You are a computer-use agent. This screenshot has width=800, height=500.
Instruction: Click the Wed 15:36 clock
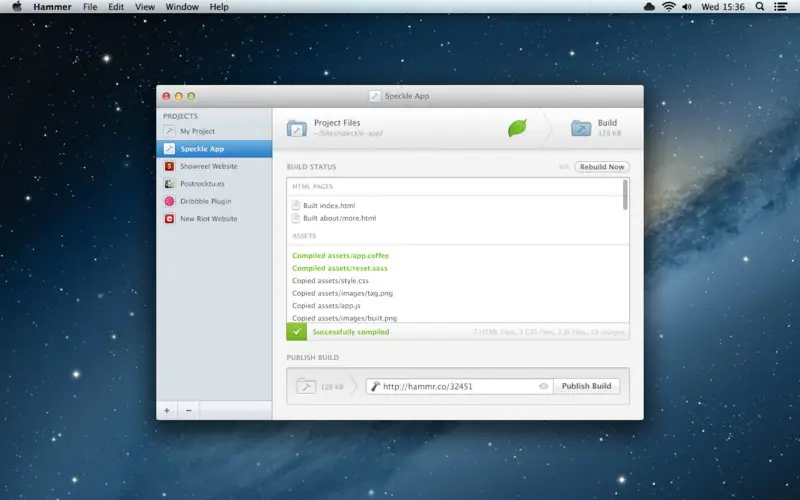point(722,7)
